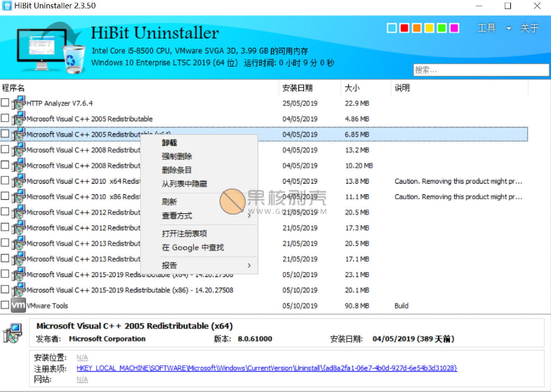The height and width of the screenshot is (392, 551).
Task: Open the 工具 dropdown arrow in header
Action: tap(509, 29)
